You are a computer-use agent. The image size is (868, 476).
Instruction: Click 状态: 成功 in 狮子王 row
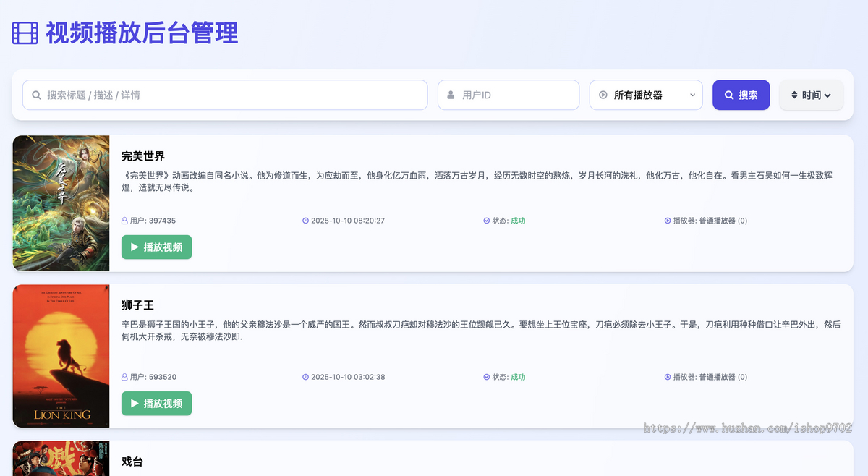coord(509,377)
